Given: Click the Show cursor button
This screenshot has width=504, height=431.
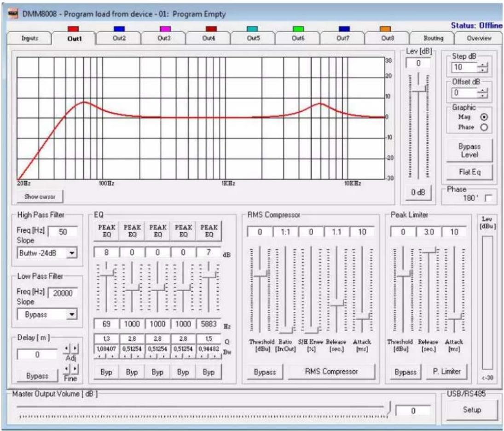Looking at the screenshot, I should point(40,196).
